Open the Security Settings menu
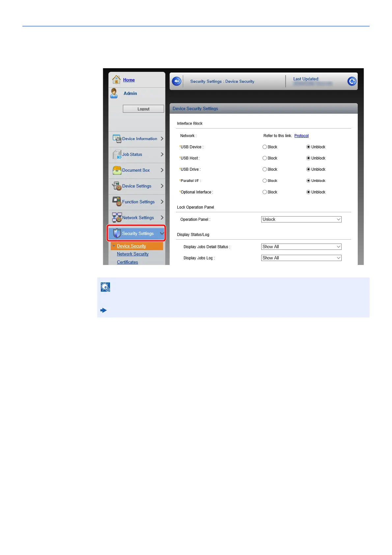Viewport: 392px width, 555px height. (x=136, y=233)
